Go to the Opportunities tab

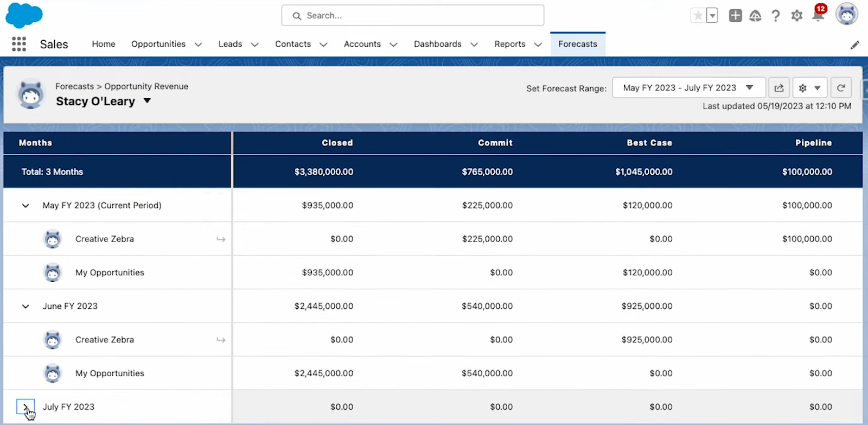click(158, 44)
